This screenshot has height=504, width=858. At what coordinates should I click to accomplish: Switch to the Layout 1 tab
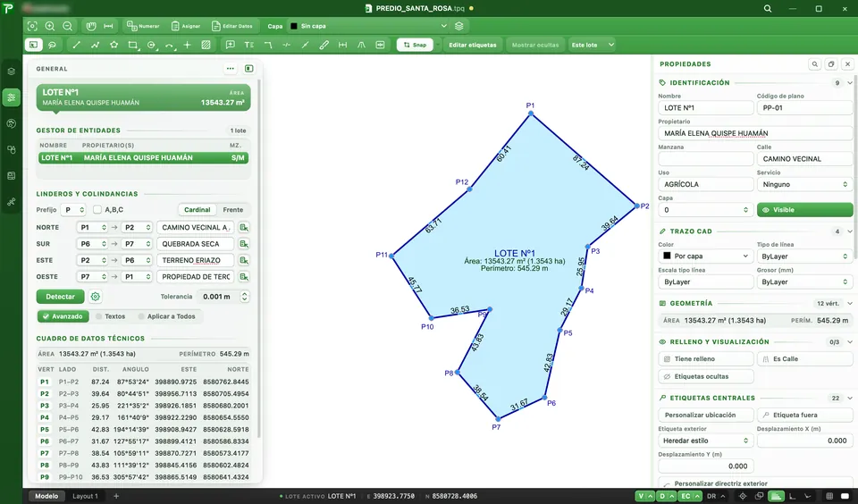[x=86, y=496]
